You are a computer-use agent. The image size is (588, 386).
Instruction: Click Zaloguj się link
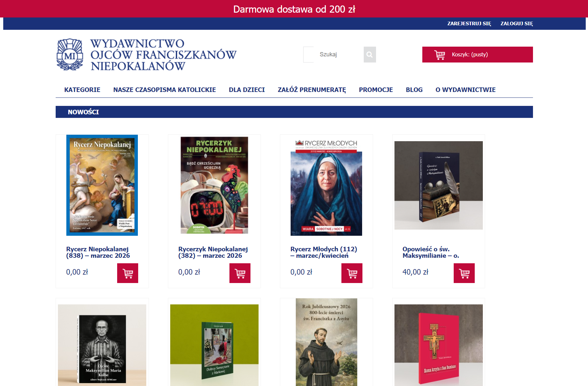[x=516, y=23]
